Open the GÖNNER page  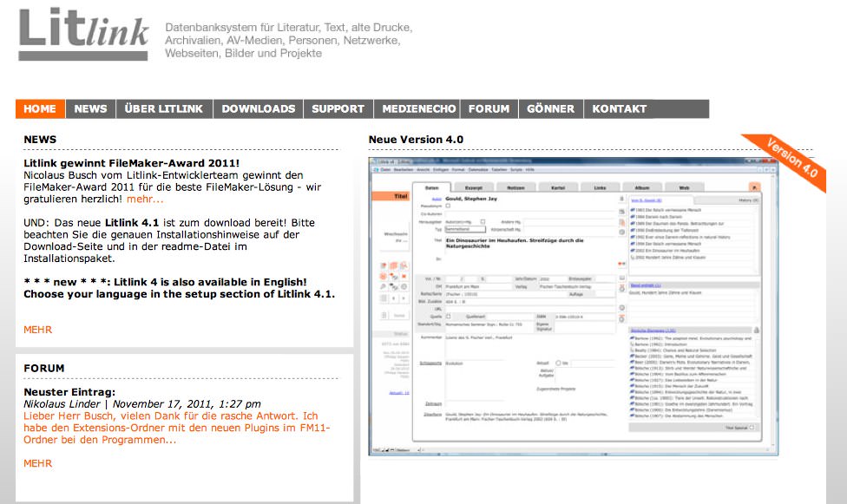pos(551,108)
